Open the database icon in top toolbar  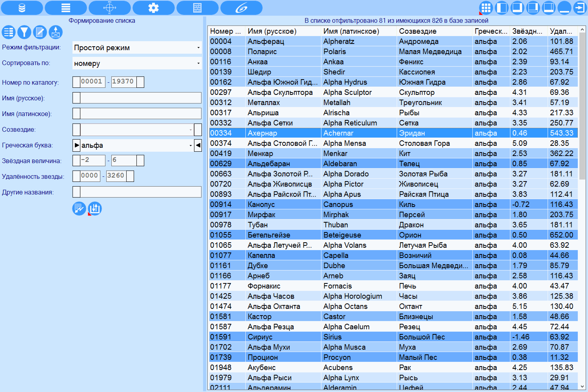coord(22,8)
